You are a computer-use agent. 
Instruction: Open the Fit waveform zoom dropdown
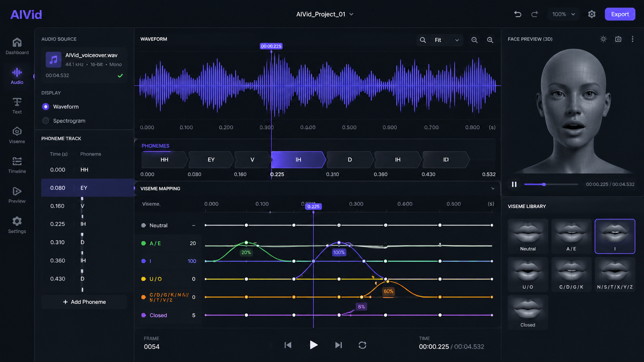[x=447, y=40]
